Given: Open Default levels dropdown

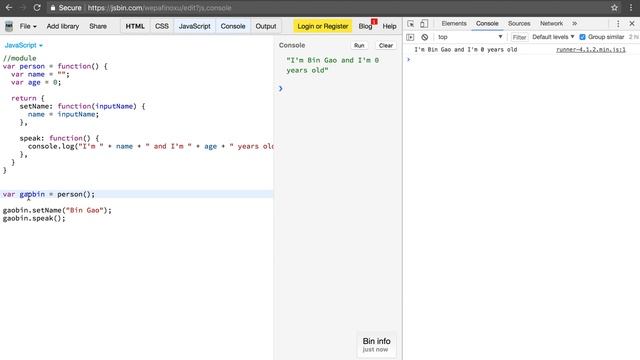Looking at the screenshot, I should (553, 37).
